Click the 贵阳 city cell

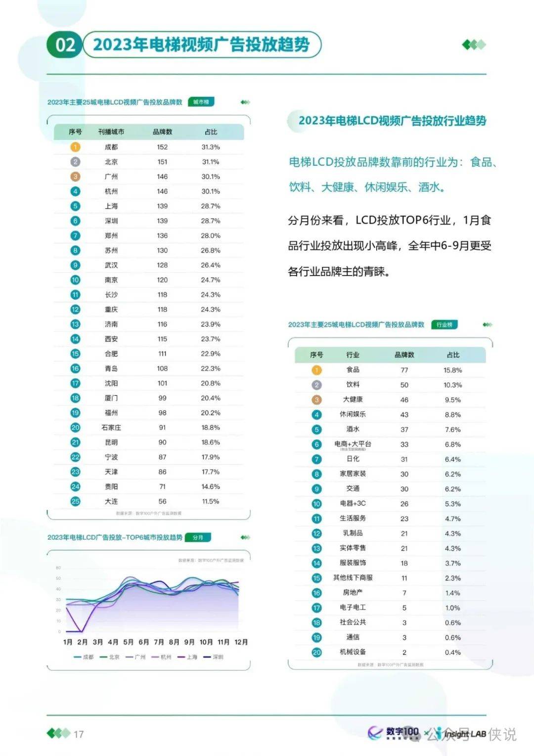[111, 486]
